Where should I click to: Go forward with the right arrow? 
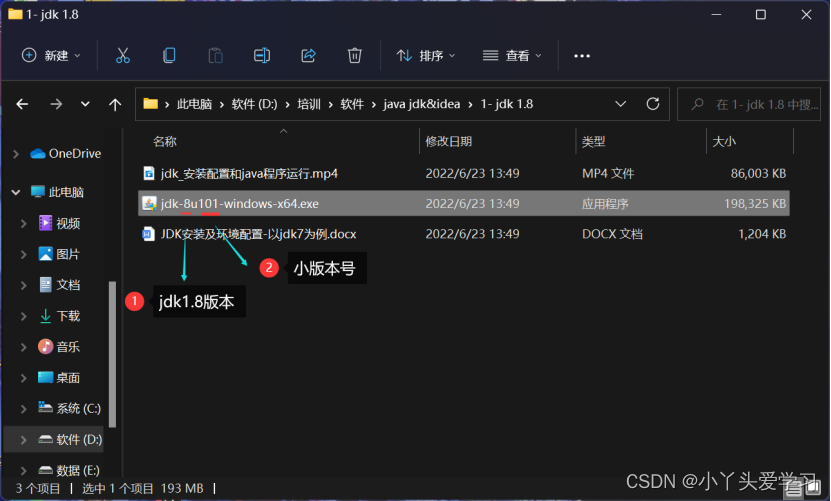(x=56, y=104)
